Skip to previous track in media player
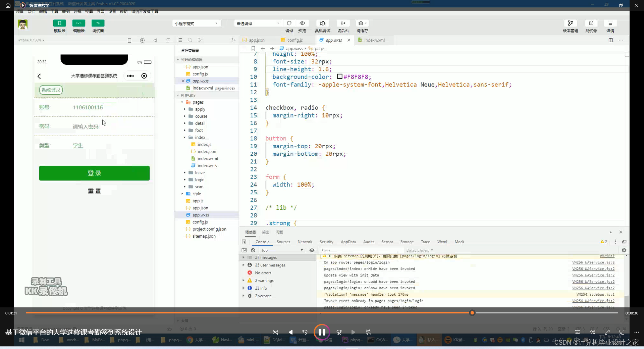This screenshot has height=349, width=644. [x=290, y=332]
